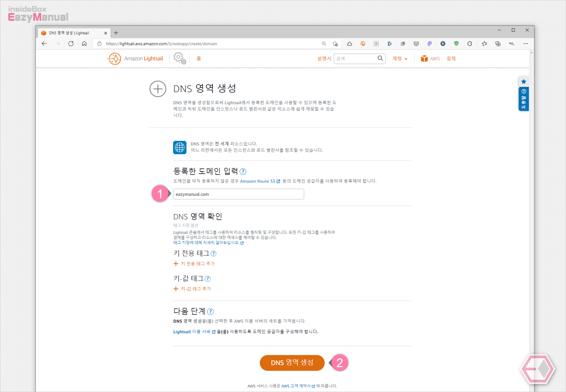Open the Lightsail 이름 서버 link

click(x=194, y=332)
